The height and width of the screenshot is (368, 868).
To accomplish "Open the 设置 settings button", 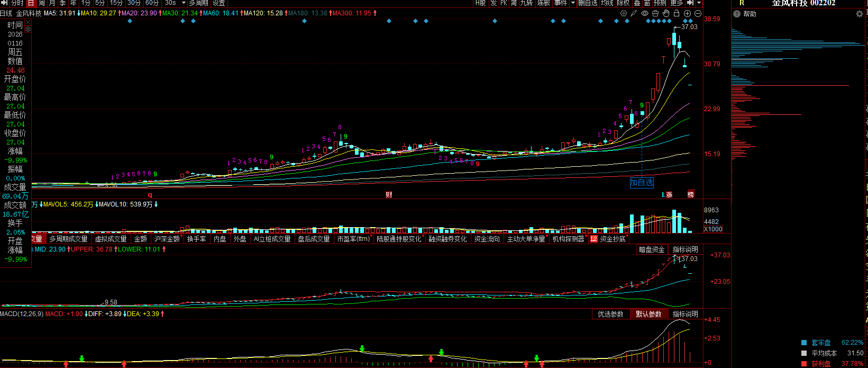I will 219,3.
